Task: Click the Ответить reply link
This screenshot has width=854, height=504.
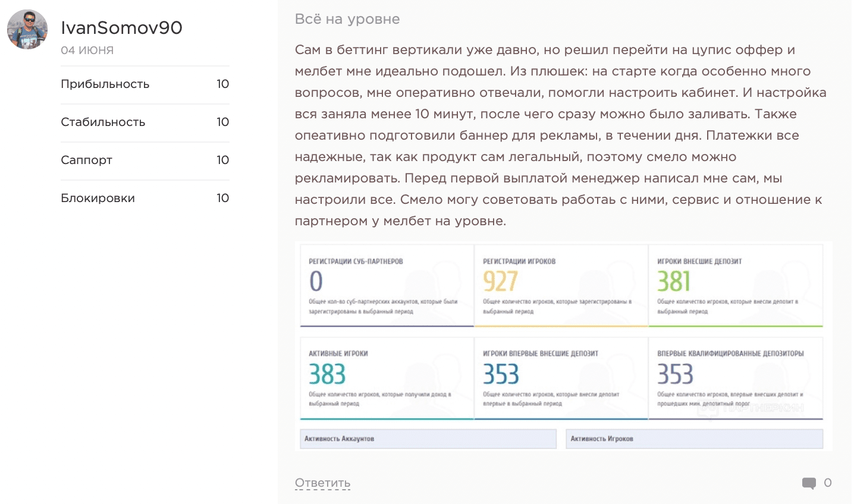Action: pos(322,483)
